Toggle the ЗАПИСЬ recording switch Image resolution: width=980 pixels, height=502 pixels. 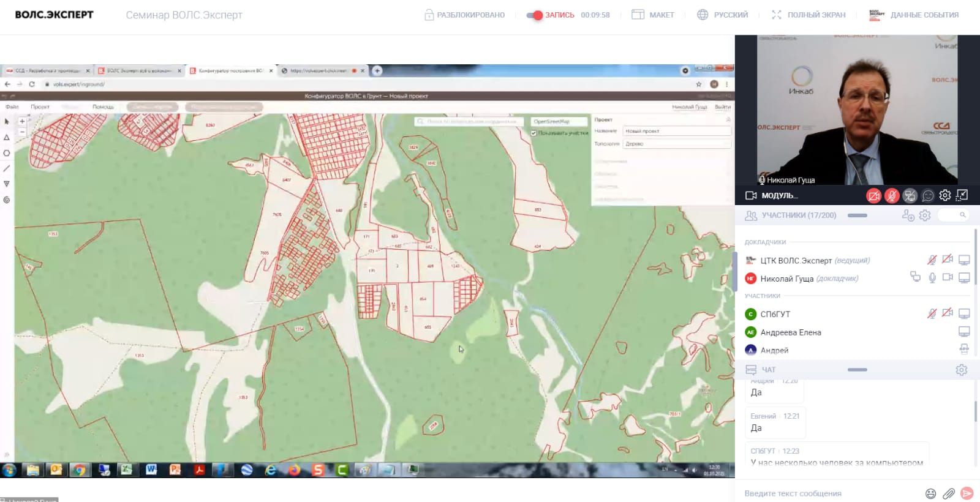click(534, 15)
